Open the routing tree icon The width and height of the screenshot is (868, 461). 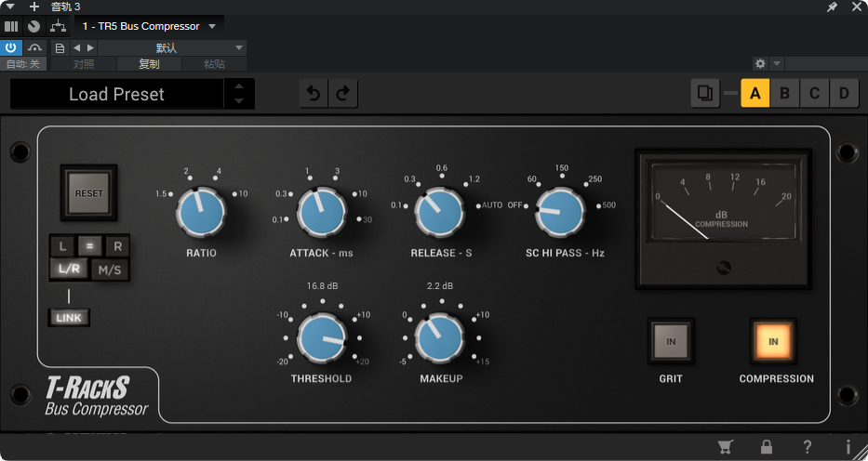[x=58, y=26]
